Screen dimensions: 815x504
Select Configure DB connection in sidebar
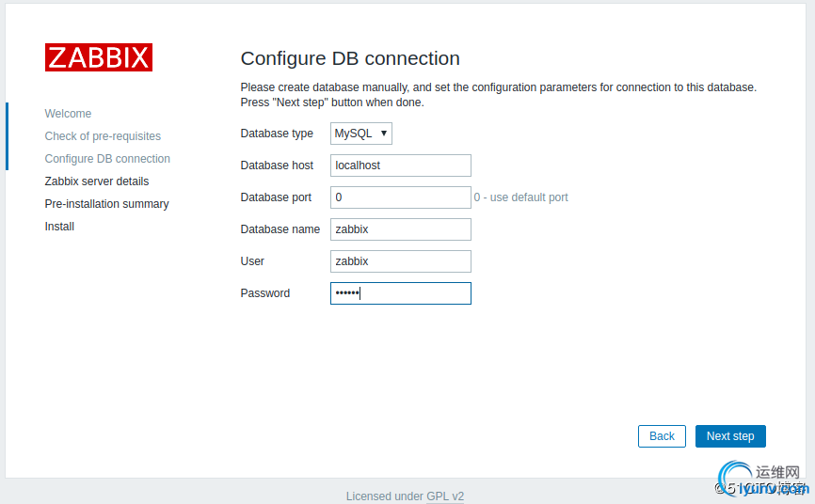(107, 159)
